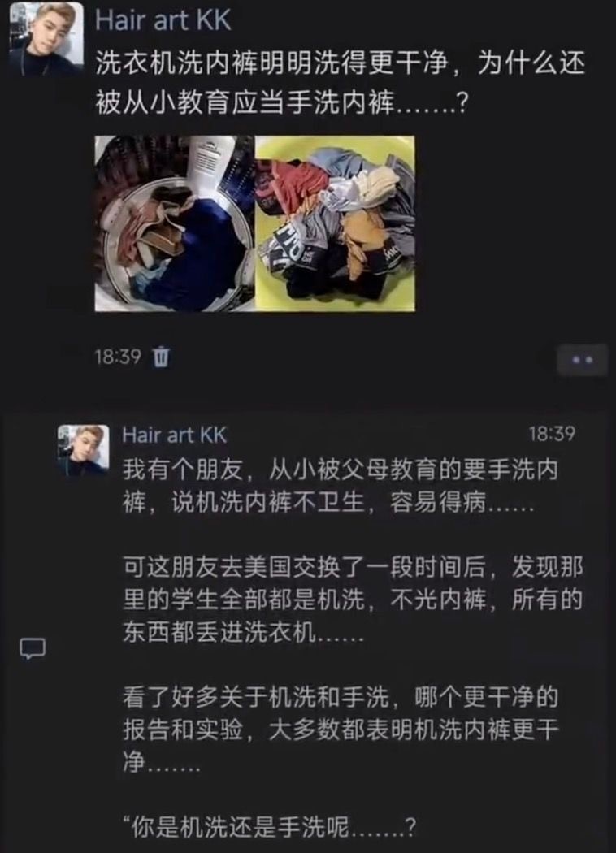This screenshot has width=616, height=853.
Task: Open the commenter's avatar in the reply
Action: tap(83, 450)
